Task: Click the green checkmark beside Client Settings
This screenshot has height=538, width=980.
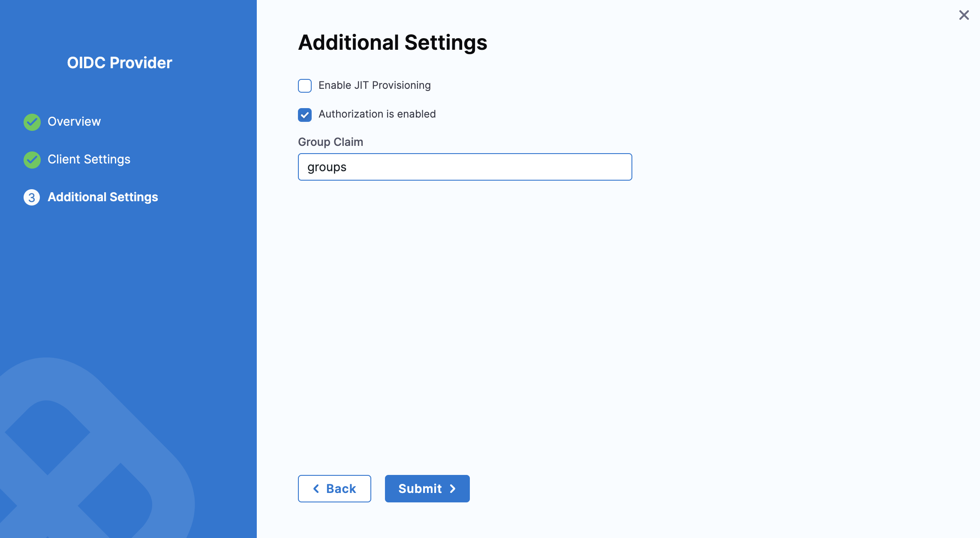Action: tap(31, 160)
